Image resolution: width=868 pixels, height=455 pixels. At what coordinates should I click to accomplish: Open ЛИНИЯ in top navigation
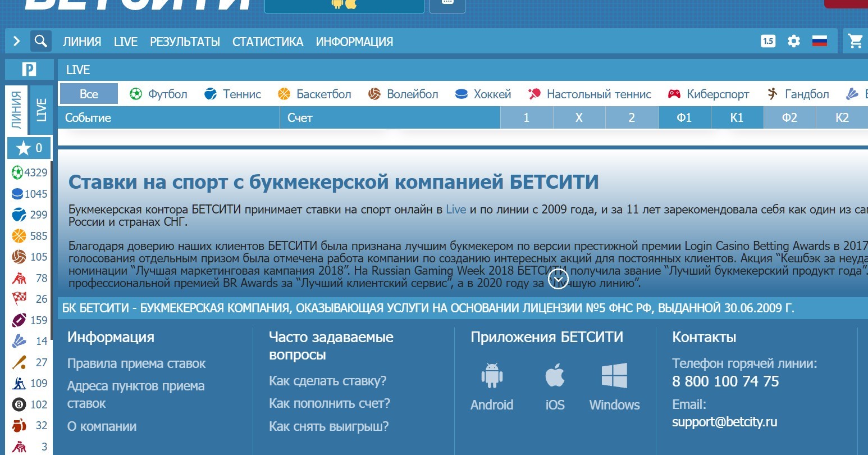(82, 42)
